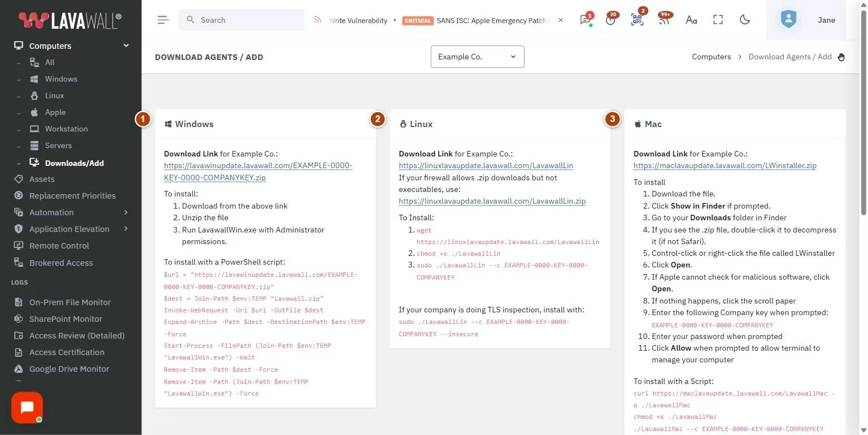Screen dimensions: 868x435
Task: Expand the Application Elevation submenu arrow
Action: 126,229
